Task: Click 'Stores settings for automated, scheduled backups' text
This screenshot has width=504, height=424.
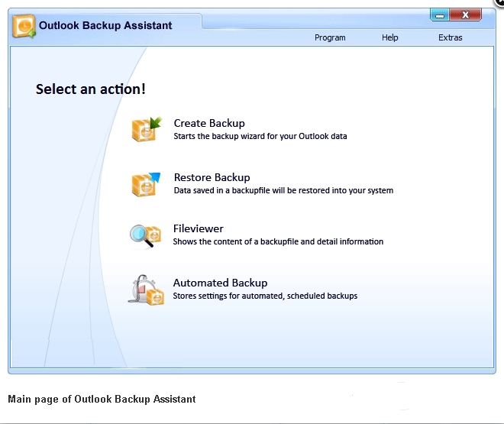Action: [265, 296]
